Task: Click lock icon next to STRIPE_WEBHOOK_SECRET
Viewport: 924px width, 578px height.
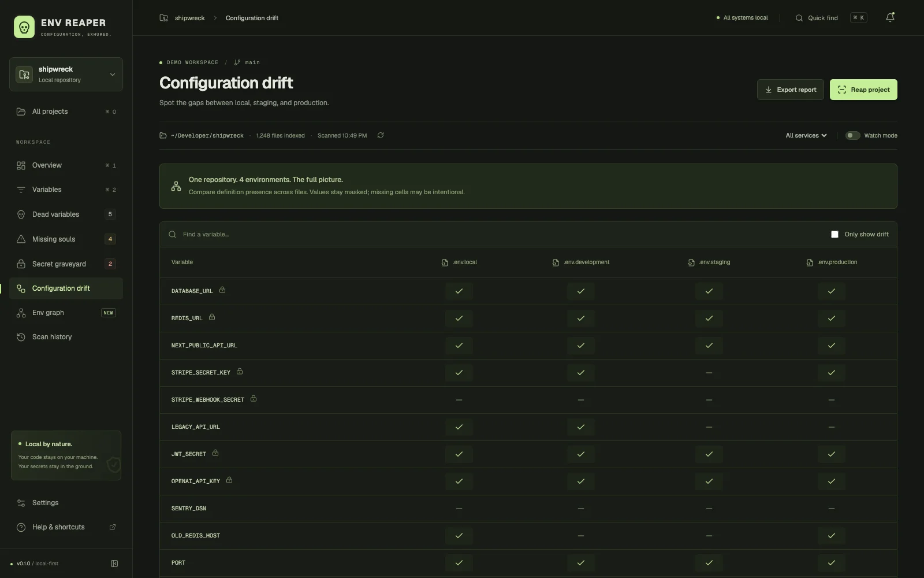Action: click(x=254, y=399)
